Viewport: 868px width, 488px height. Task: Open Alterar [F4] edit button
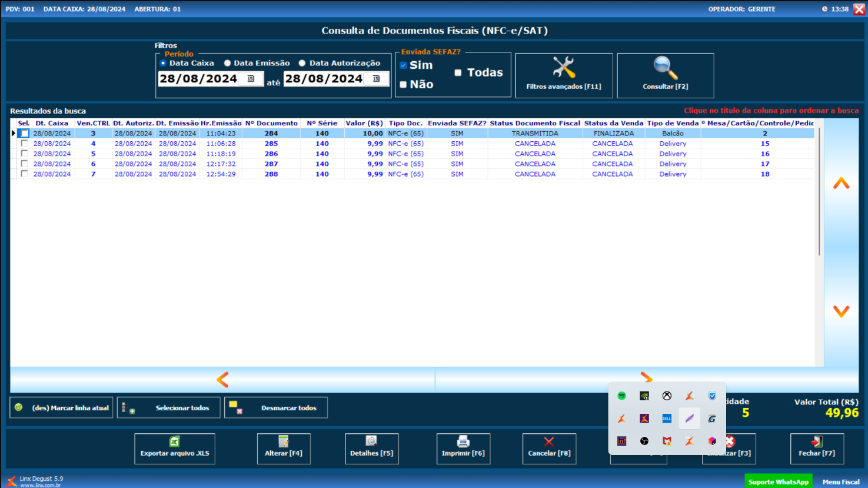pyautogui.click(x=283, y=449)
